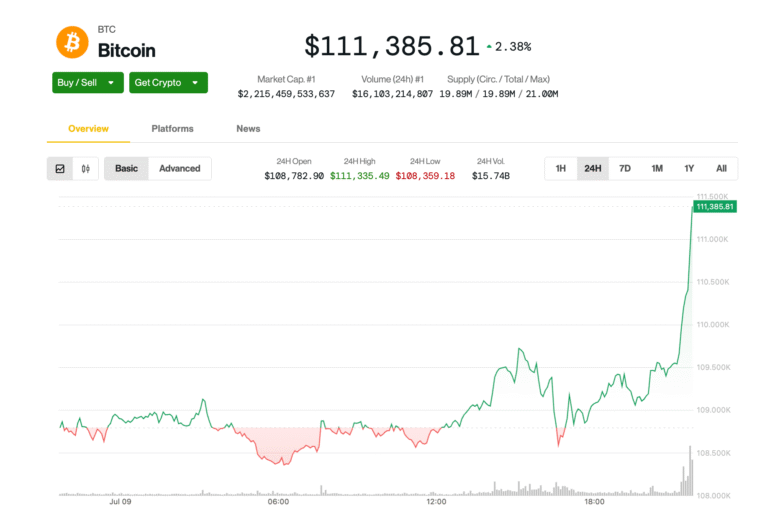Open the Get Crypto dropdown

[x=168, y=83]
